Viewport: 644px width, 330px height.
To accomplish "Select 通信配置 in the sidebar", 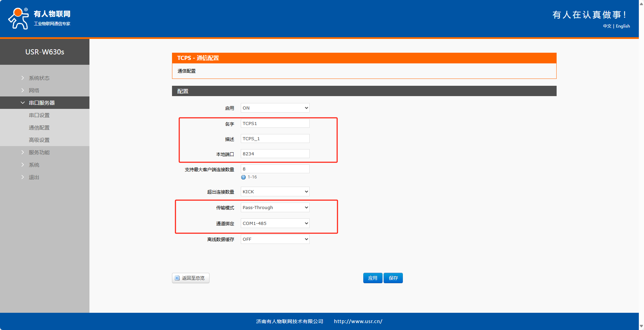I will pyautogui.click(x=39, y=128).
